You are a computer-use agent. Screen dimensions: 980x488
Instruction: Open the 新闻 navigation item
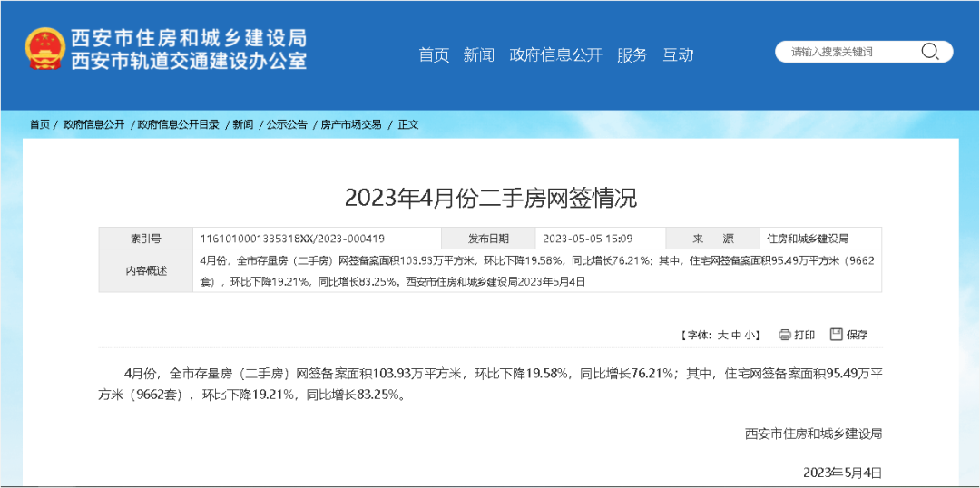coord(479,55)
